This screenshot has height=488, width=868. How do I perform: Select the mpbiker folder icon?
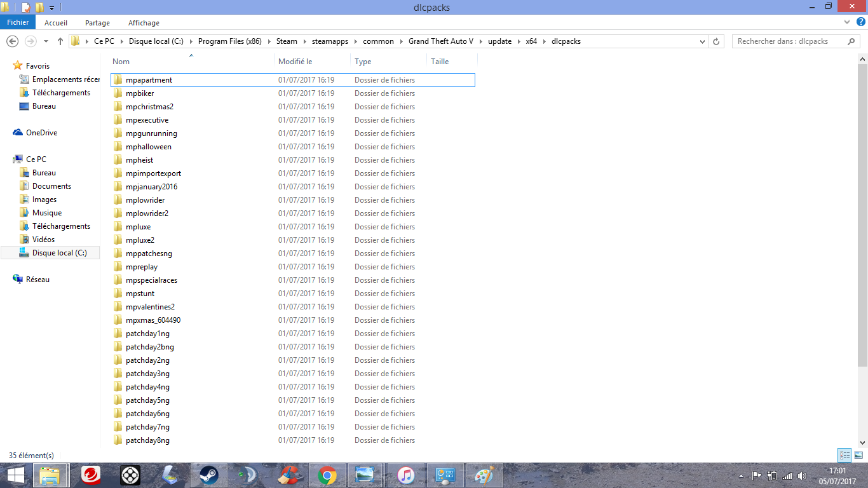118,93
